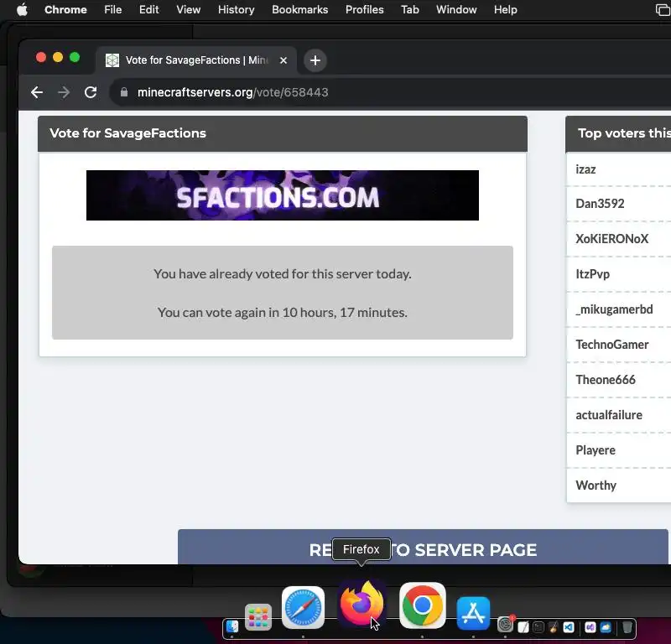671x644 pixels.
Task: Open the Help menu
Action: tap(506, 9)
